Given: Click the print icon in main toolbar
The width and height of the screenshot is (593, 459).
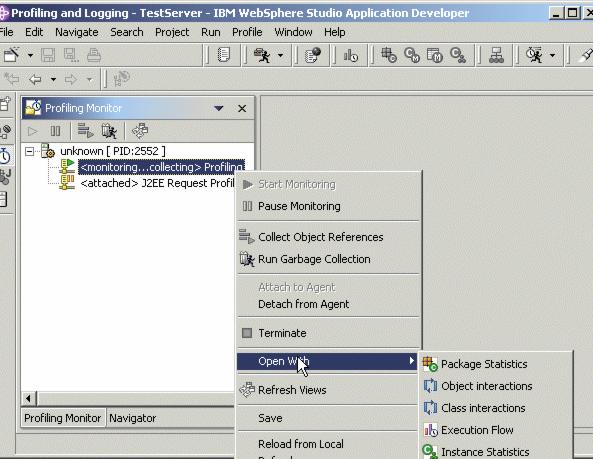Looking at the screenshot, I should pyautogui.click(x=94, y=55).
